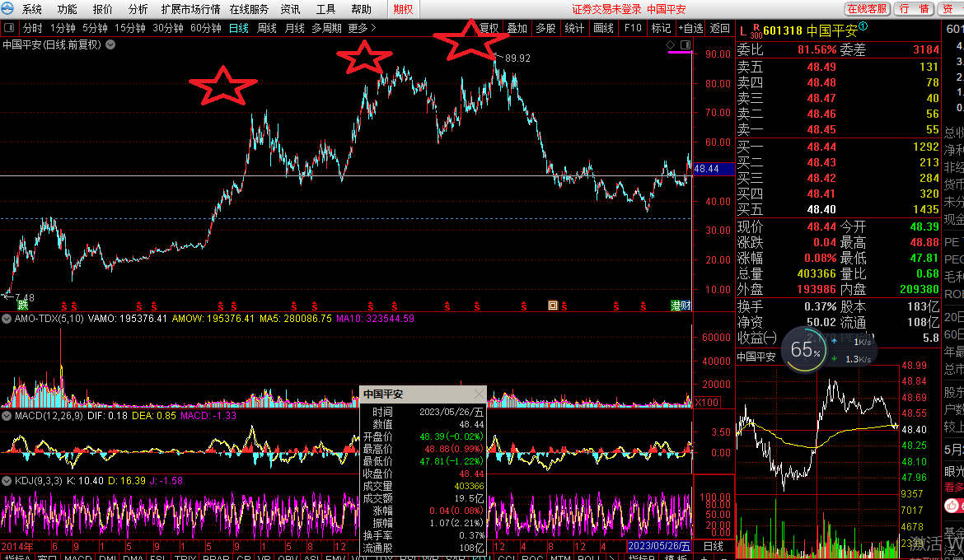The height and width of the screenshot is (560, 964).
Task: Click the 89.92 peak price label
Action: point(517,58)
